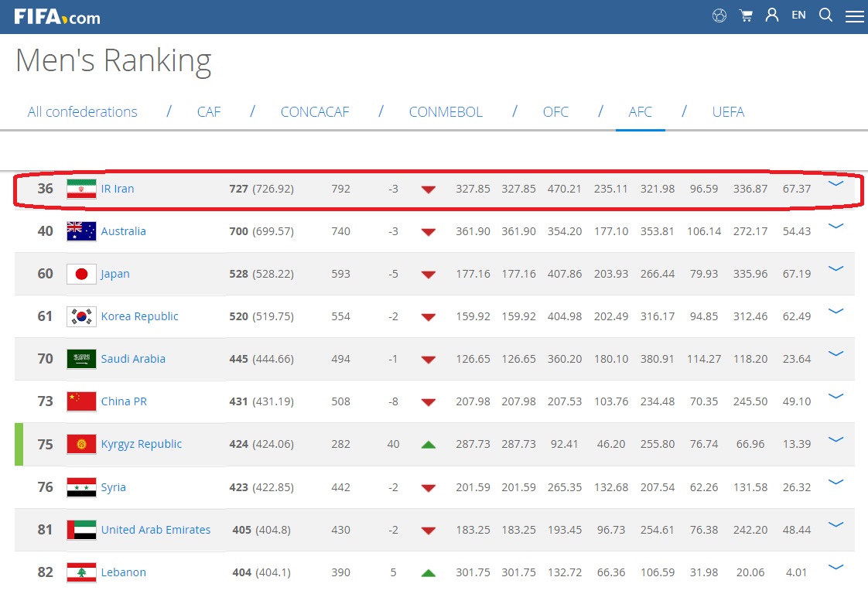Click the Saudi Arabia flag icon
The height and width of the screenshot is (594, 868).
81,359
